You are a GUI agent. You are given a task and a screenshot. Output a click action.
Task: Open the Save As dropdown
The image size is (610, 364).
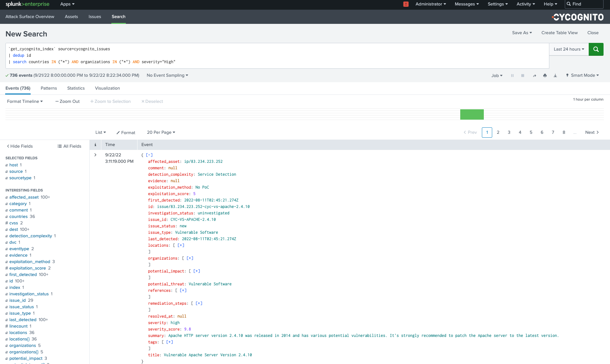click(x=522, y=33)
